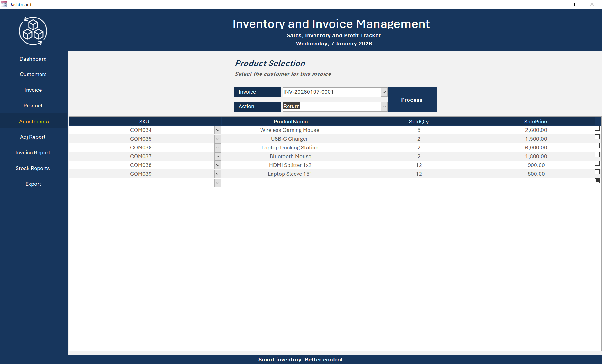This screenshot has width=602, height=364.
Task: Select the 6,000.00 sale price cell
Action: pos(536,148)
